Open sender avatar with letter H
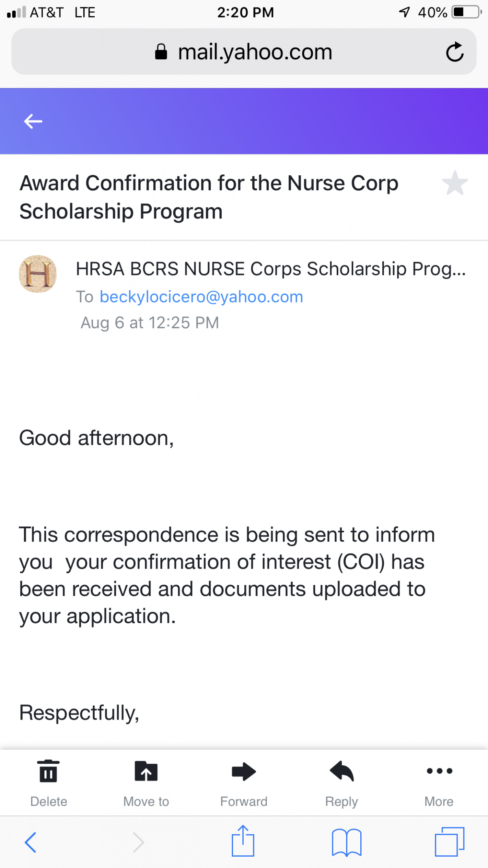Viewport: 488px width, 868px height. pyautogui.click(x=38, y=274)
